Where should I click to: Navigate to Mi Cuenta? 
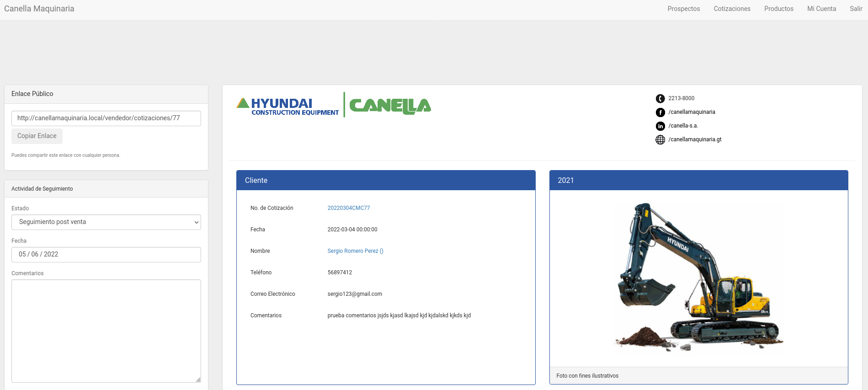coord(821,9)
